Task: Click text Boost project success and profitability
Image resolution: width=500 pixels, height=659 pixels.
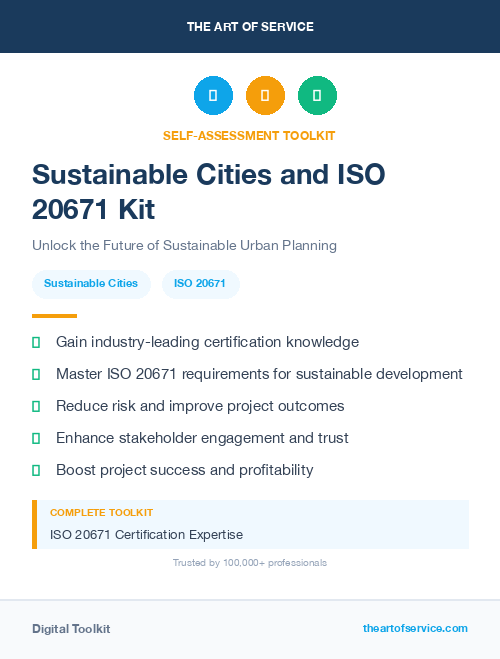Action: 184,470
